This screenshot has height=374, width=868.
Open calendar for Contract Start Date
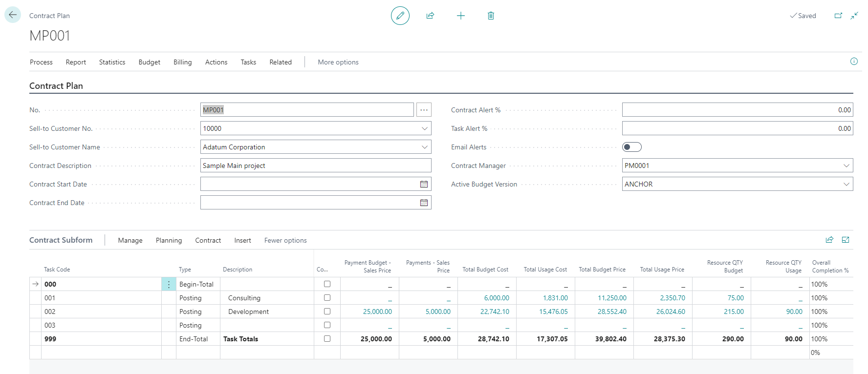tap(424, 184)
